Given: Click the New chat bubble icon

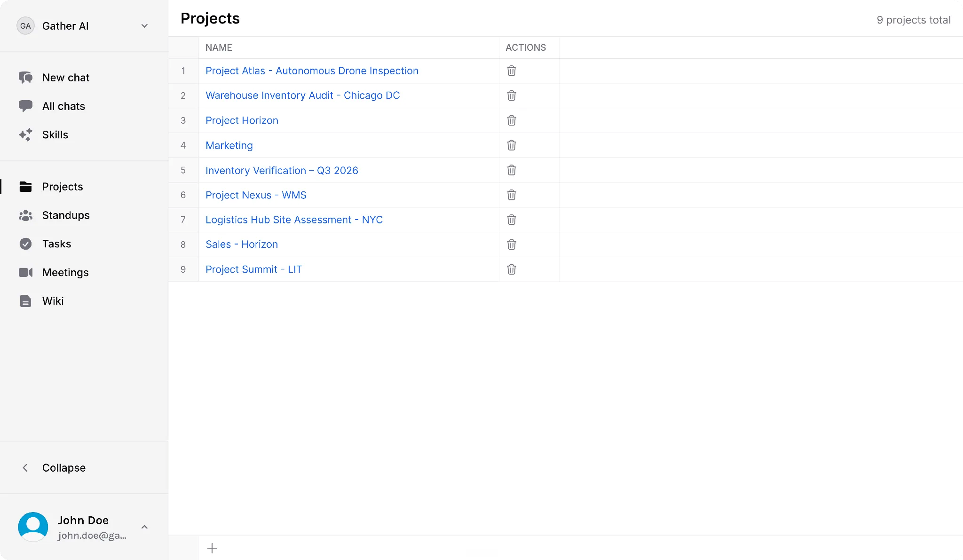Looking at the screenshot, I should point(25,78).
